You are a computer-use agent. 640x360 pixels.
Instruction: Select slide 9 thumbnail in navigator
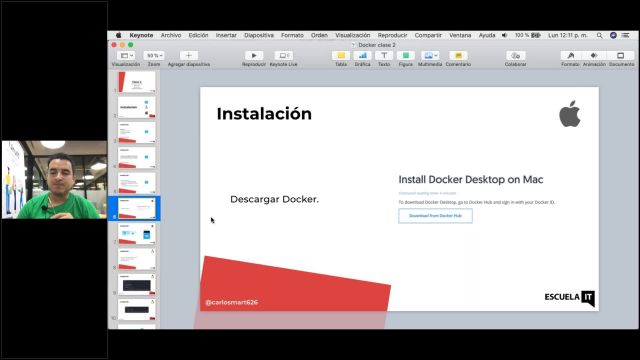click(x=137, y=284)
